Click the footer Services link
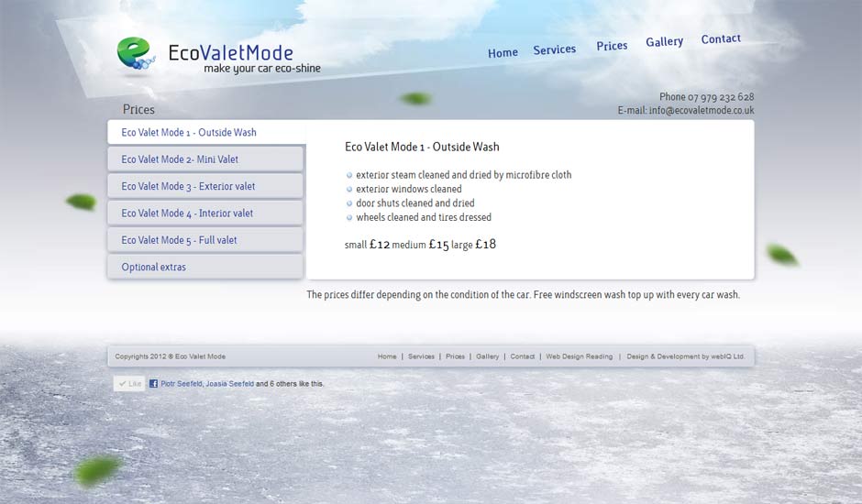862x504 pixels. click(x=421, y=356)
